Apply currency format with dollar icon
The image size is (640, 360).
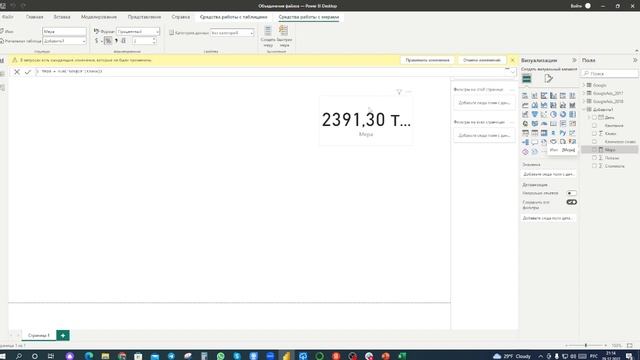click(97, 41)
